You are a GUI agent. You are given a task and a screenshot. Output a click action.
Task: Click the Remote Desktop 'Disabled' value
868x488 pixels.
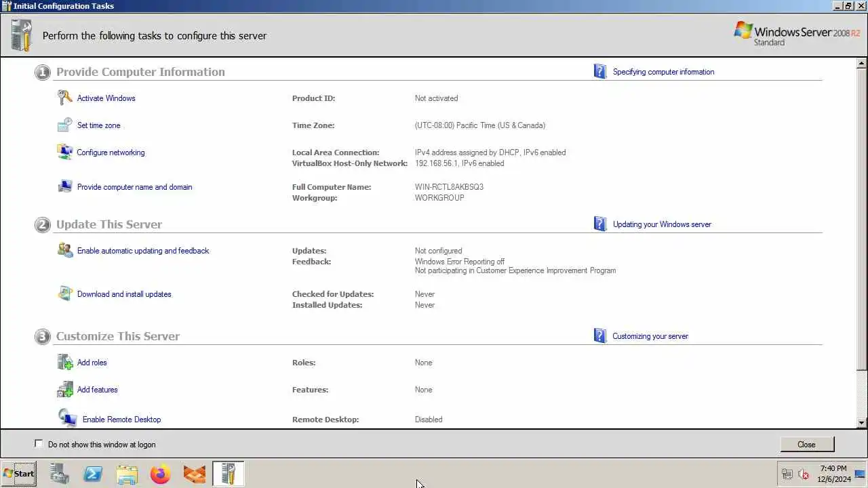pos(429,420)
